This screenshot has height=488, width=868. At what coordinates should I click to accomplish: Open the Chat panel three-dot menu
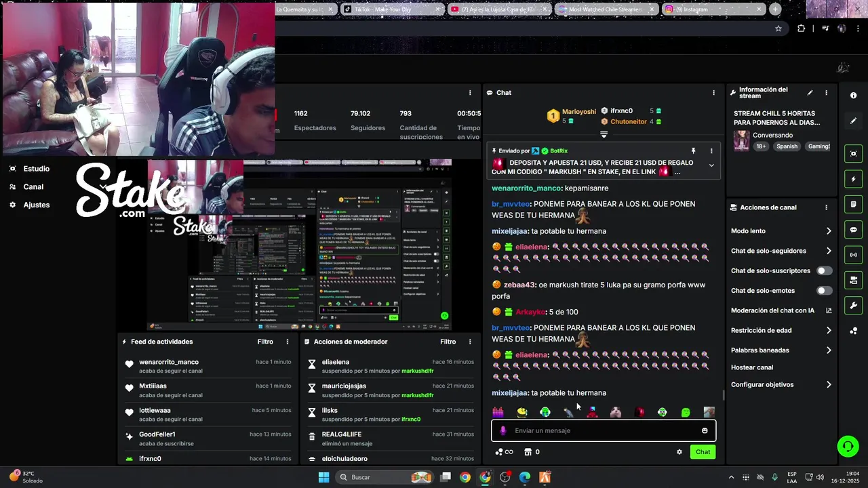[x=713, y=93]
